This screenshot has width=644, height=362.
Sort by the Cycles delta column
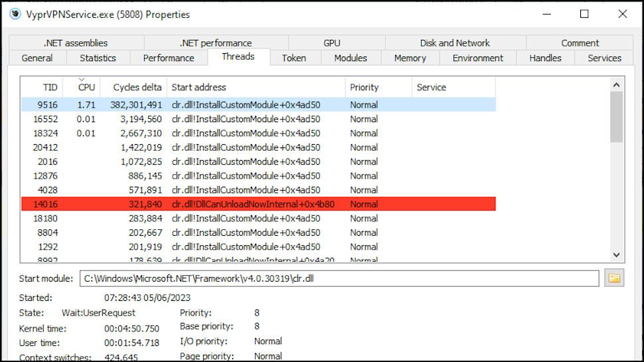point(137,87)
